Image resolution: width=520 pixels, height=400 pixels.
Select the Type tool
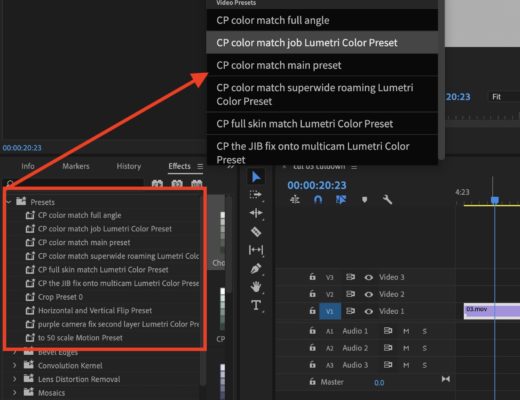(x=256, y=305)
